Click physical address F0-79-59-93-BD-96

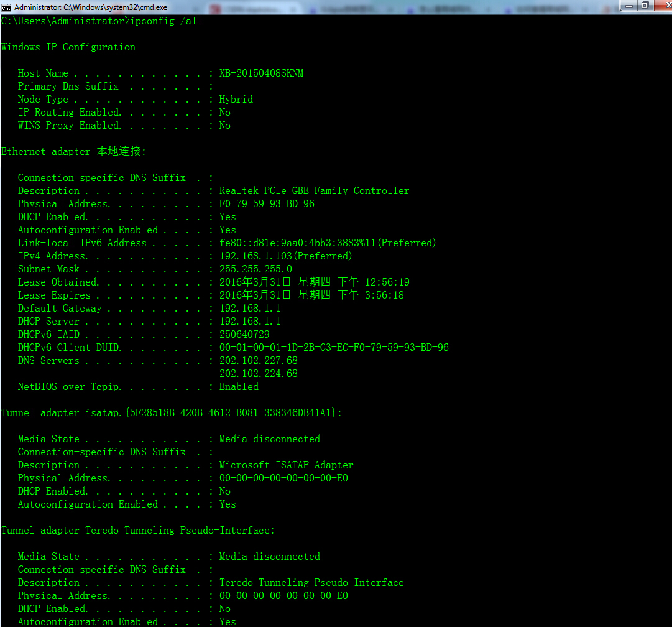point(267,203)
